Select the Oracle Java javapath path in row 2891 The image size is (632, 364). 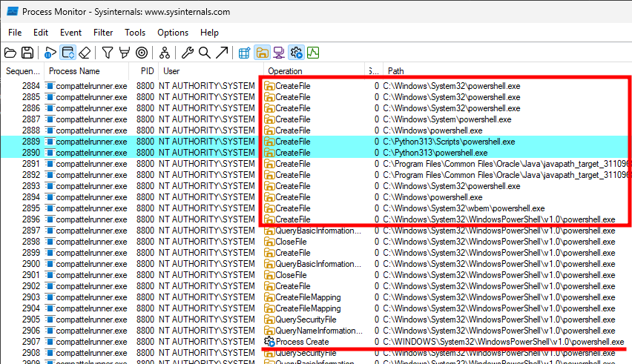506,164
